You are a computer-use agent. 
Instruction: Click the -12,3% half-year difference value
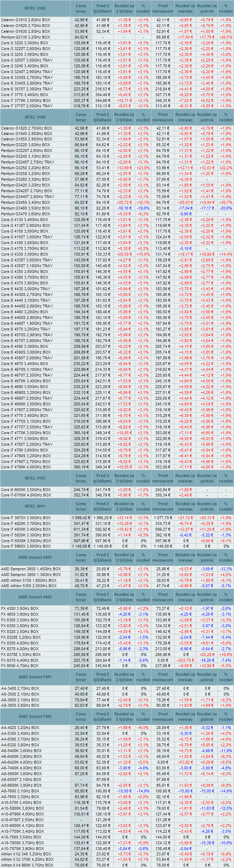[226, 569]
